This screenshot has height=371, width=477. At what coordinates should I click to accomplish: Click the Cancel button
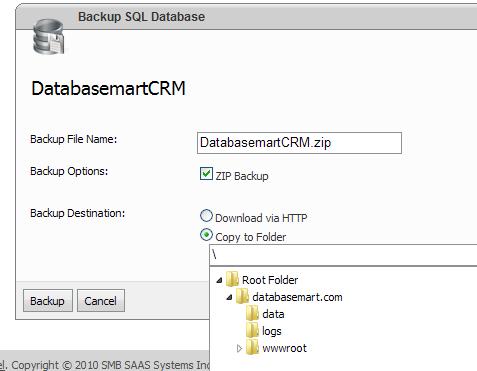click(101, 301)
